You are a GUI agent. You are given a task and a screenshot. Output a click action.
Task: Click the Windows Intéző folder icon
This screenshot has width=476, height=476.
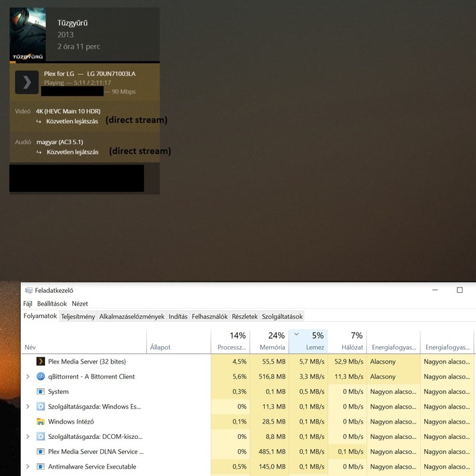click(40, 421)
